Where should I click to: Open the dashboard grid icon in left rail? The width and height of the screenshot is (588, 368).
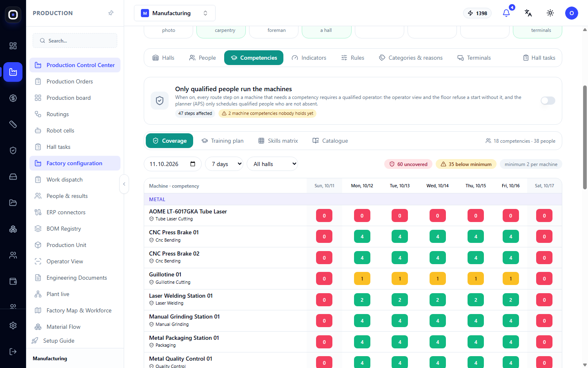pyautogui.click(x=13, y=46)
